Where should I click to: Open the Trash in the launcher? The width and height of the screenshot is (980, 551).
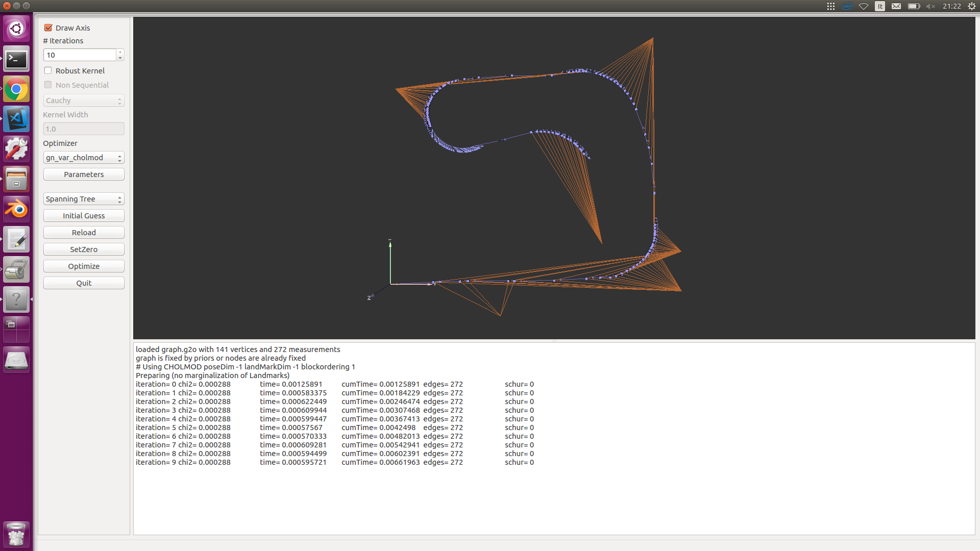(16, 534)
